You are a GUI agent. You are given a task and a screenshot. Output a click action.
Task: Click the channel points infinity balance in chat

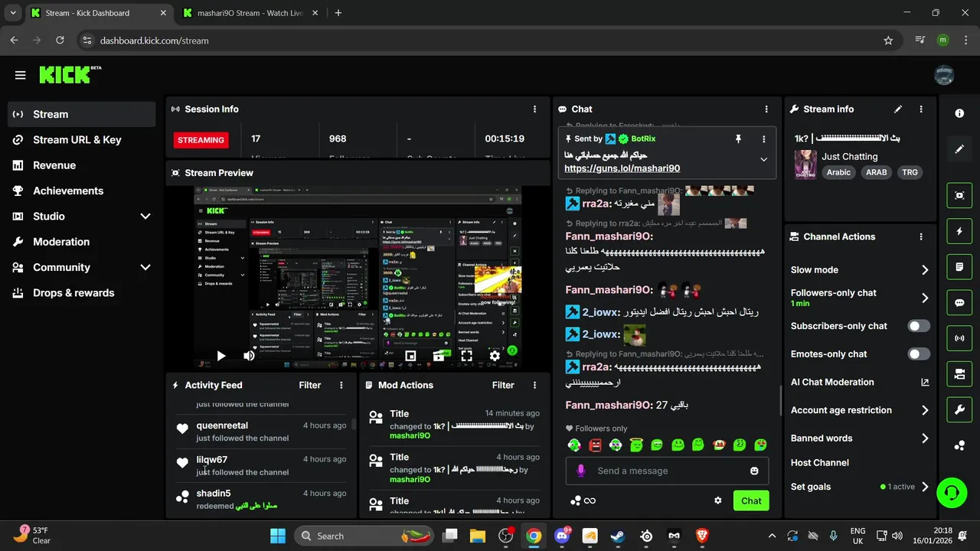pyautogui.click(x=583, y=500)
